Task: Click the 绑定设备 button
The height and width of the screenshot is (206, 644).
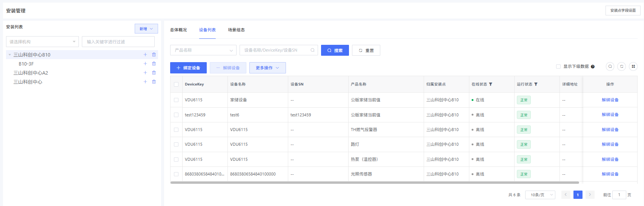Action: tap(188, 68)
